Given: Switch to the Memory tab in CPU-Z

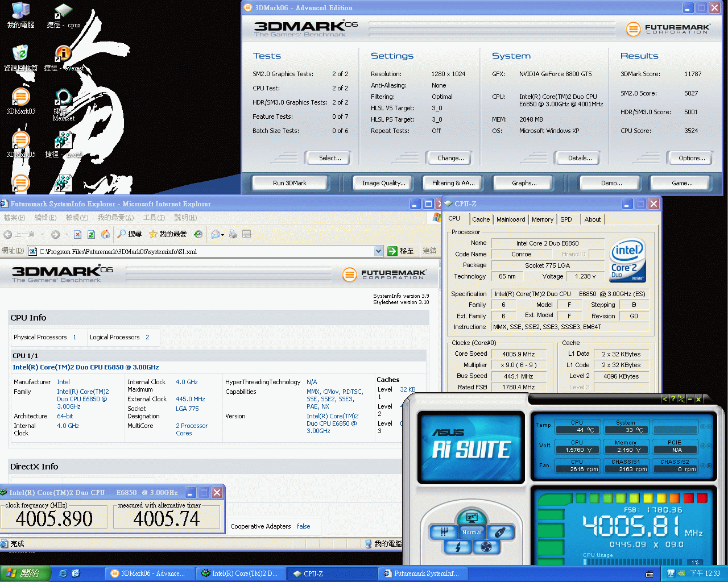Looking at the screenshot, I should click(x=543, y=219).
